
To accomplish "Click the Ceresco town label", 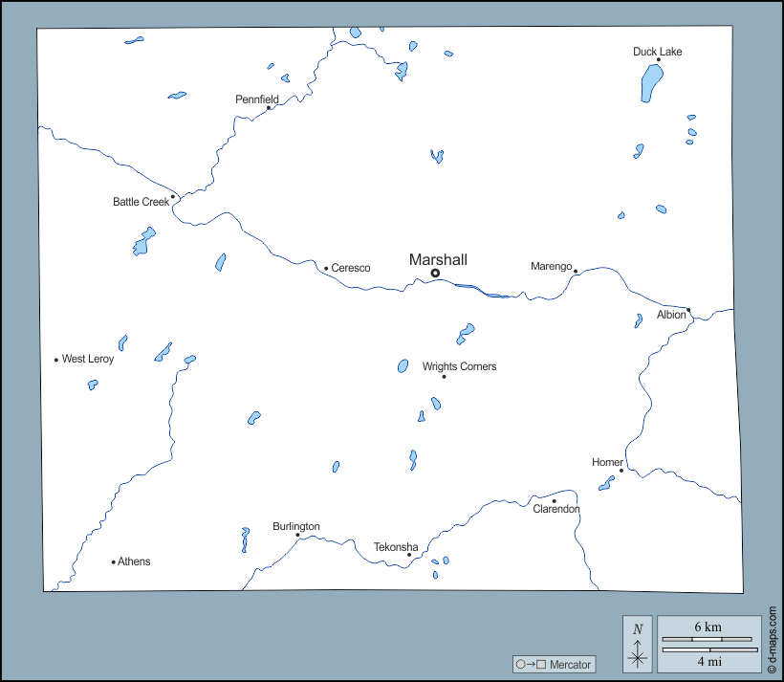I will [351, 269].
